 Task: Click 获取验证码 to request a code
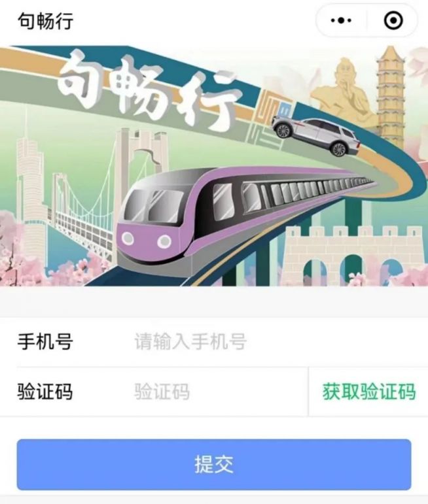point(369,392)
